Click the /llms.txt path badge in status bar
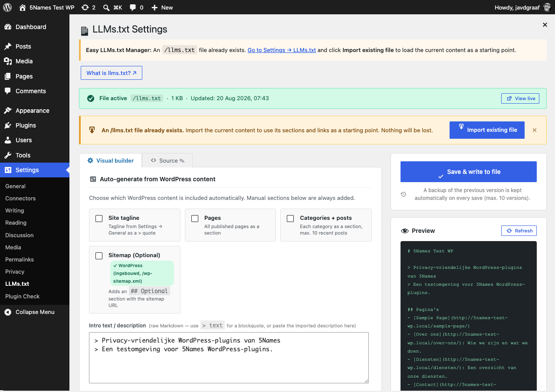Image resolution: width=555 pixels, height=392 pixels. tap(147, 98)
